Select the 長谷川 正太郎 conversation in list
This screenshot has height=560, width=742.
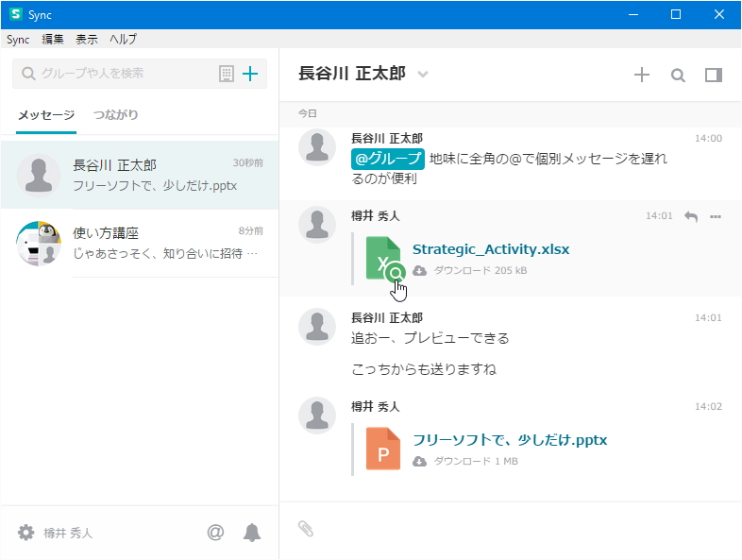coord(140,175)
